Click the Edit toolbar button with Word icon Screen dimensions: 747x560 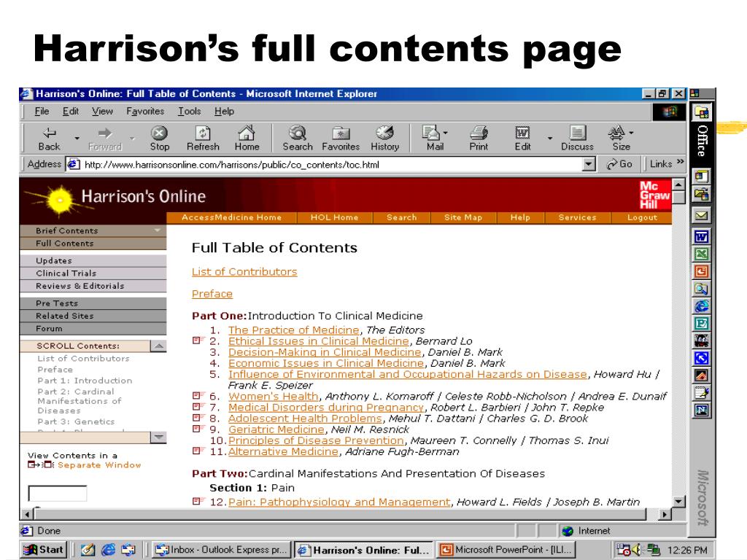coord(522,138)
